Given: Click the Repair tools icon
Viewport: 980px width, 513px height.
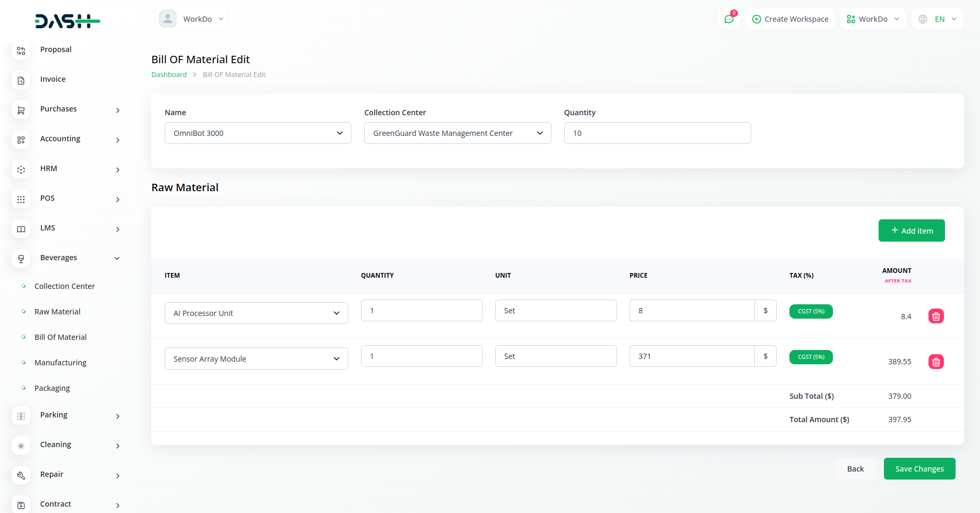Looking at the screenshot, I should pyautogui.click(x=21, y=476).
